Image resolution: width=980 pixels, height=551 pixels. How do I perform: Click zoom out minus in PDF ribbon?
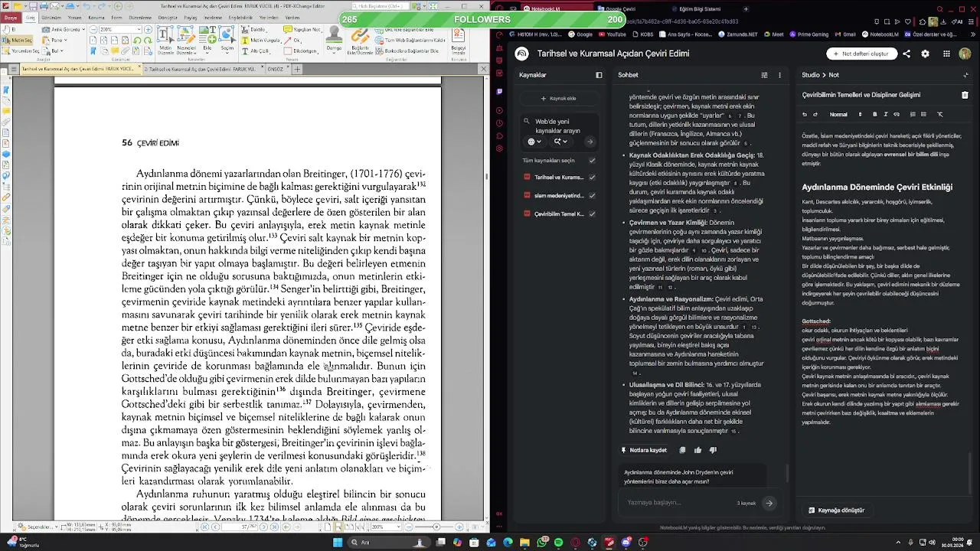[x=93, y=30]
